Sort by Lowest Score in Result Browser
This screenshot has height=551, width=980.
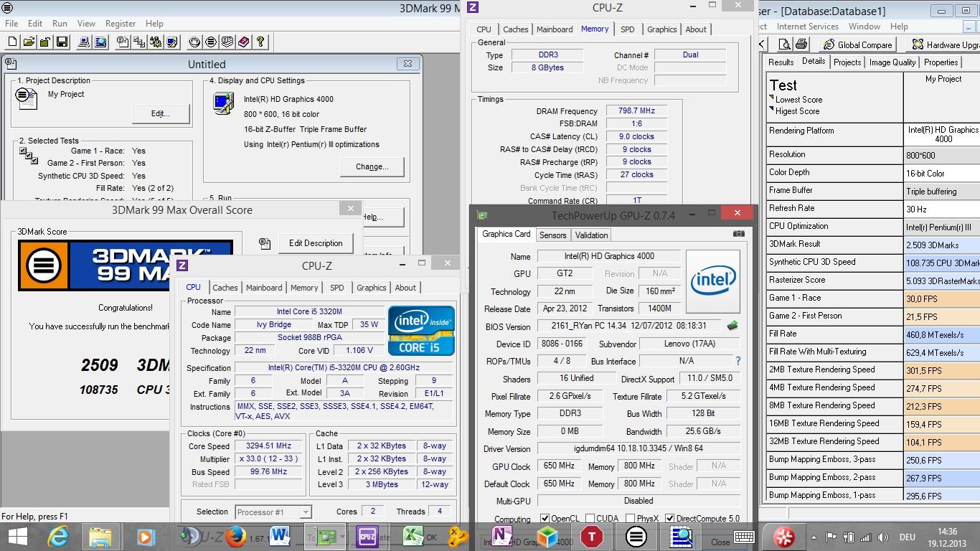coord(798,100)
